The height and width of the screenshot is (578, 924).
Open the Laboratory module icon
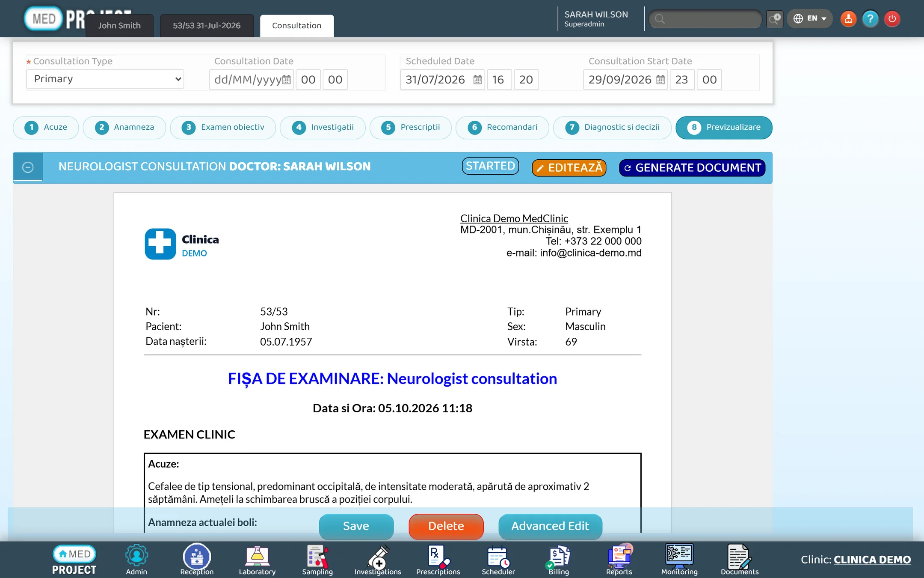[257, 560]
